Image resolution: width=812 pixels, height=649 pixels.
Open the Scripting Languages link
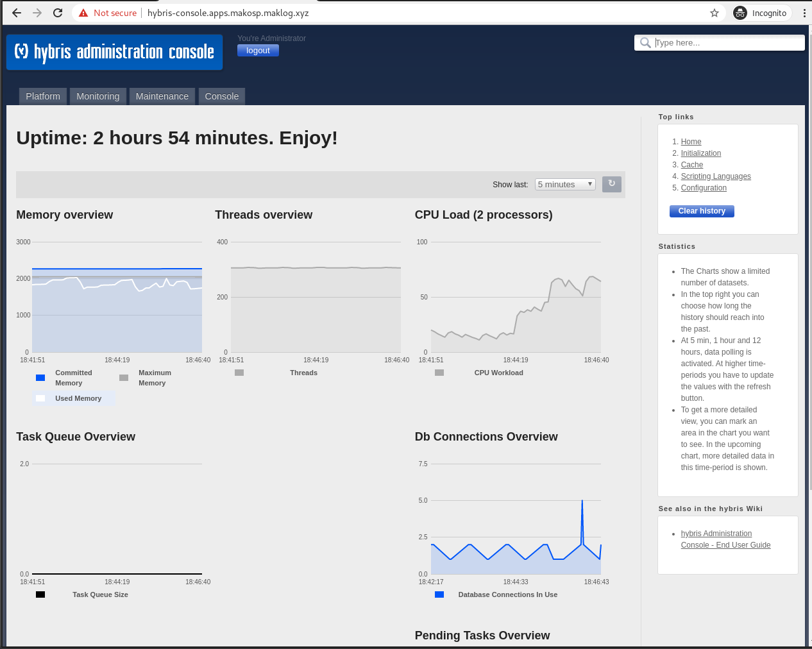point(716,176)
